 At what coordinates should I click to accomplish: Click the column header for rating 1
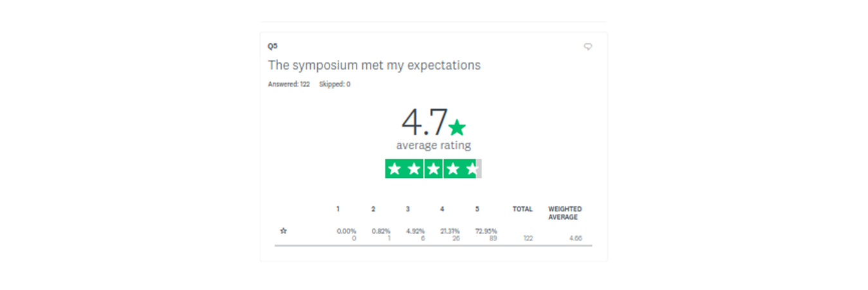(338, 209)
